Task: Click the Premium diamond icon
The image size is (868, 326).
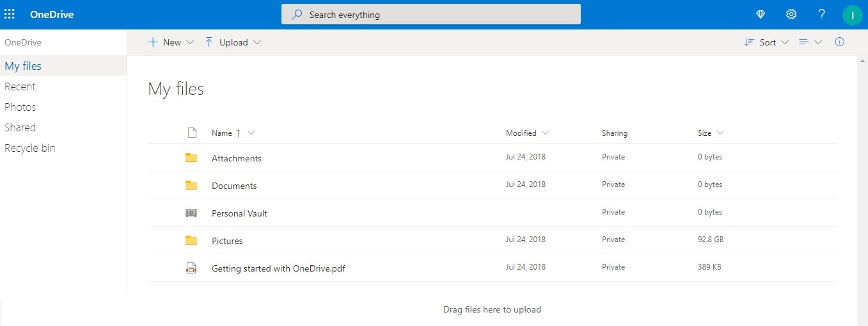Action: click(x=761, y=14)
